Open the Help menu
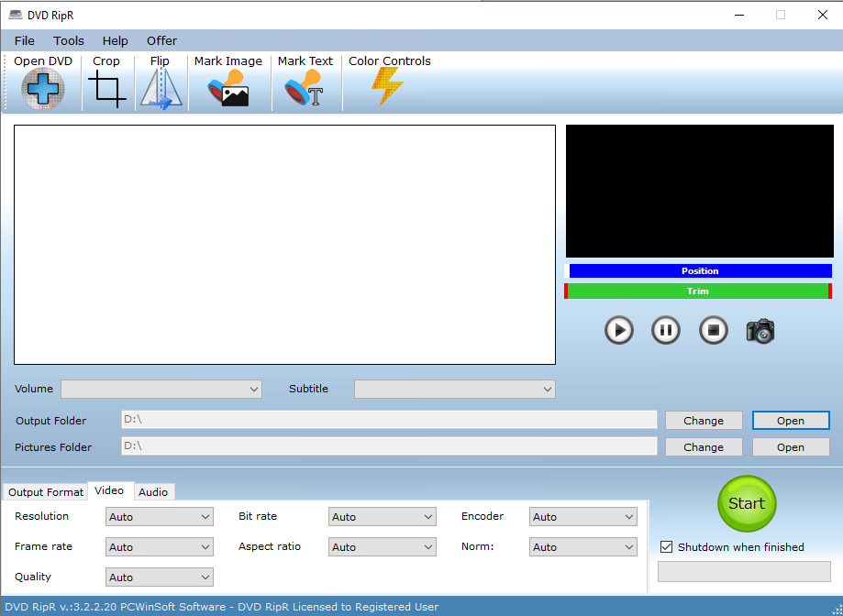The image size is (843, 616). (x=115, y=41)
